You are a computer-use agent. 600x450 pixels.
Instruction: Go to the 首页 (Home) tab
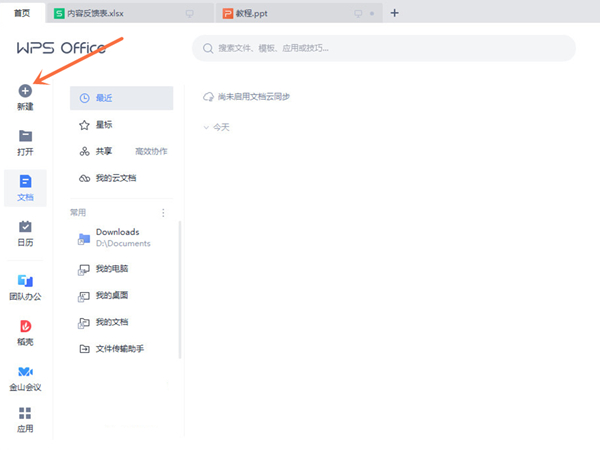coord(21,13)
